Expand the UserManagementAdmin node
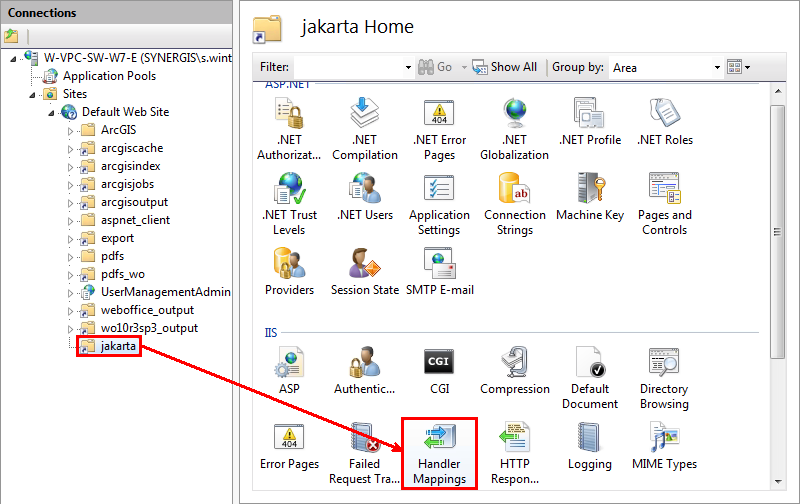 point(70,293)
